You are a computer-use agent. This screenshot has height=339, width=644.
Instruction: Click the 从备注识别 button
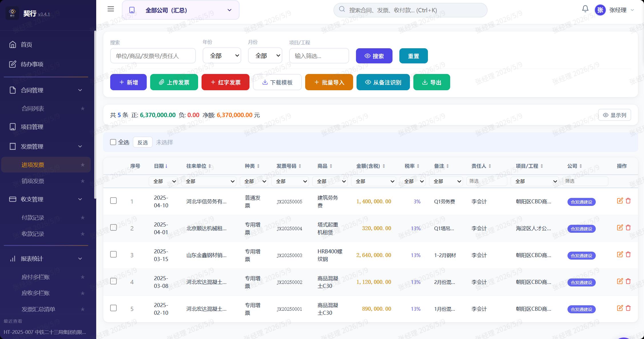point(383,82)
